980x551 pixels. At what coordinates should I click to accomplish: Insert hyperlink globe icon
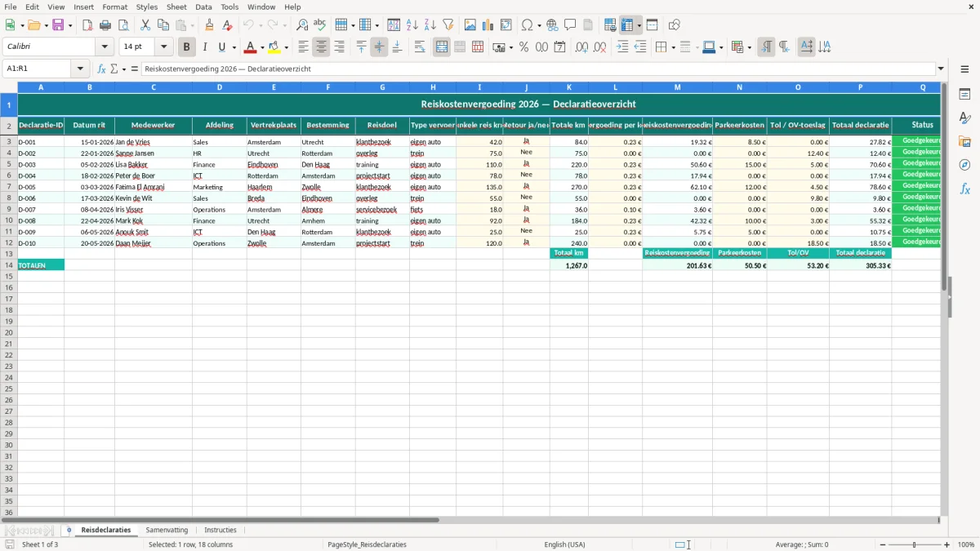click(552, 25)
